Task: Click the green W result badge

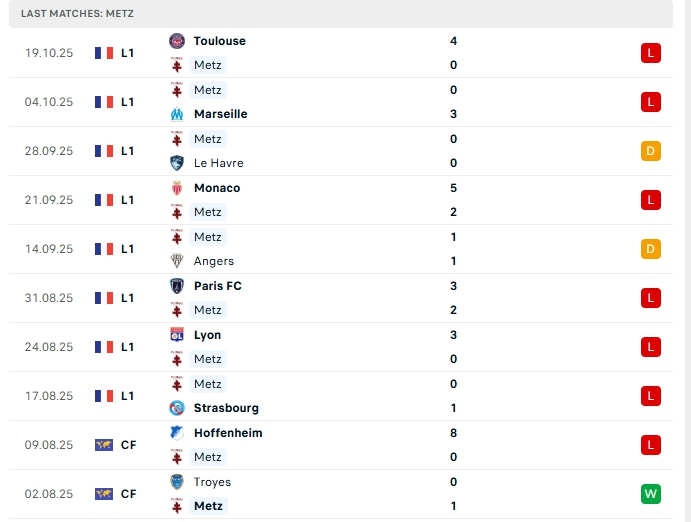Action: coord(651,494)
